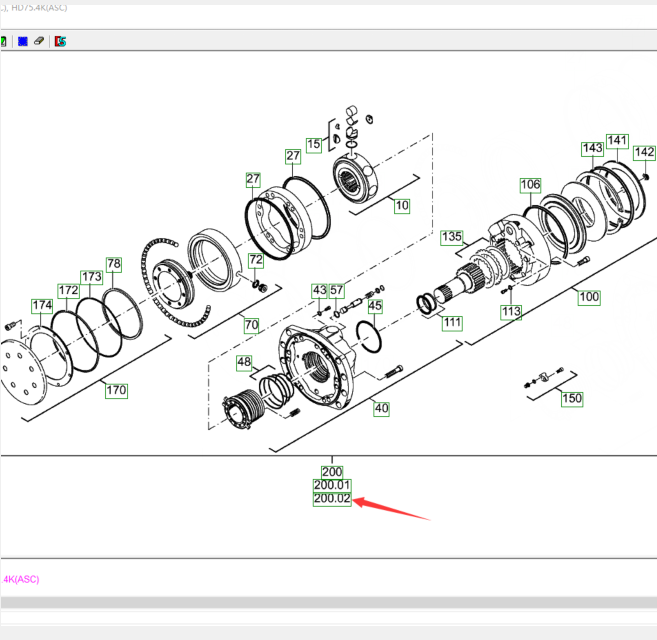Click part label 111

click(453, 323)
